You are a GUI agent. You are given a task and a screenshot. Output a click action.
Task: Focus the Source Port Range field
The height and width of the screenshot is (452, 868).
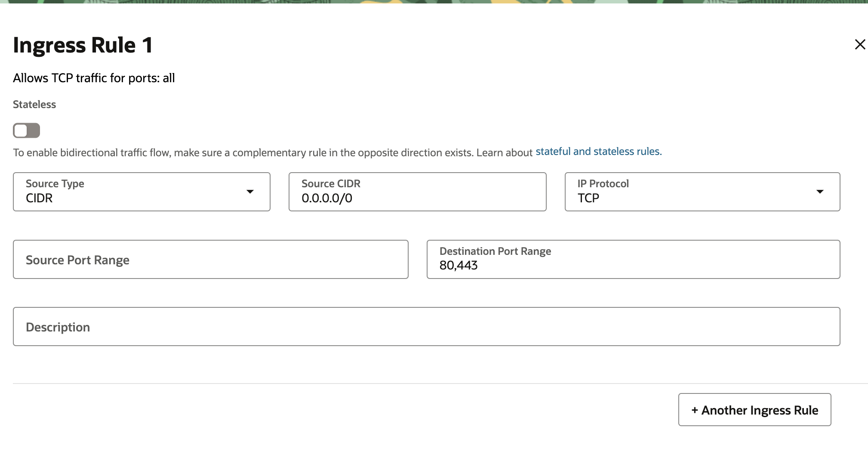click(x=210, y=260)
